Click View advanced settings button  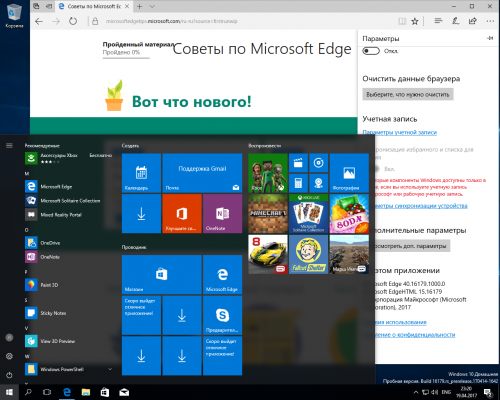tap(413, 246)
